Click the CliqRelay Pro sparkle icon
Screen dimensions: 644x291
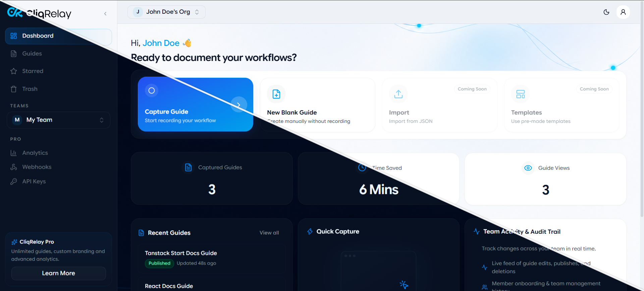[14, 242]
